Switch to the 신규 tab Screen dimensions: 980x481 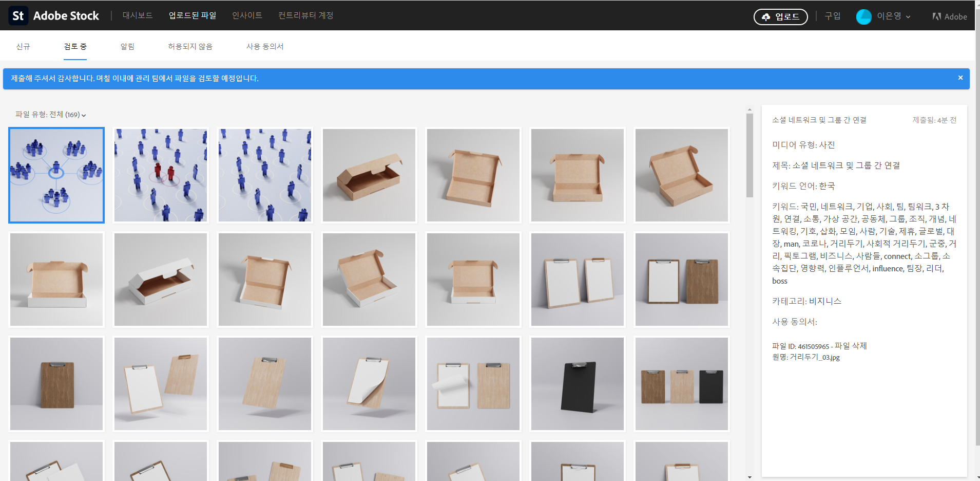[x=23, y=46]
